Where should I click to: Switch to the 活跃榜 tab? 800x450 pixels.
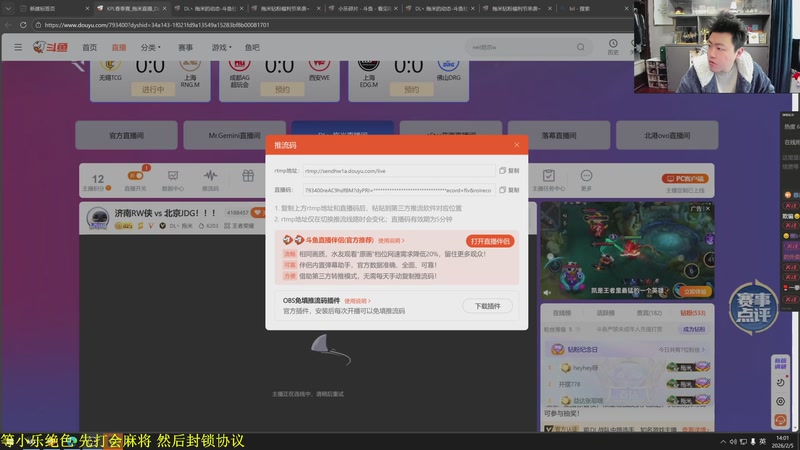click(x=605, y=313)
